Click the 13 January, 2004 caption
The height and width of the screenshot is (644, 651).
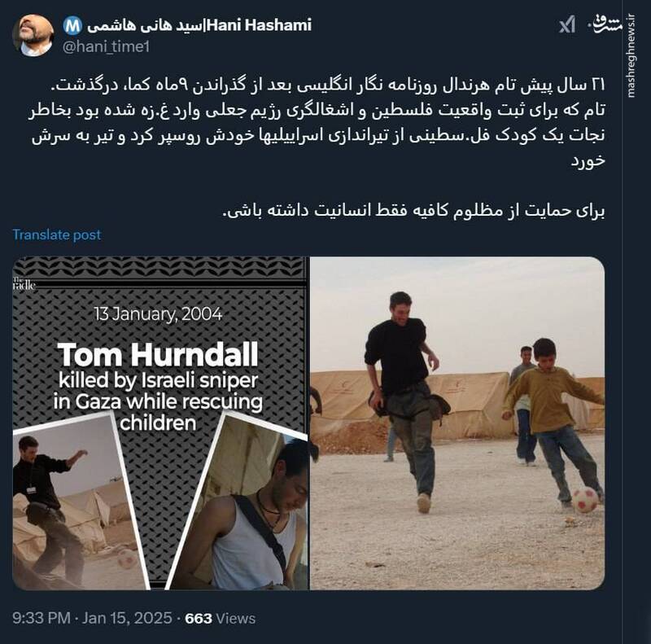[x=158, y=313]
